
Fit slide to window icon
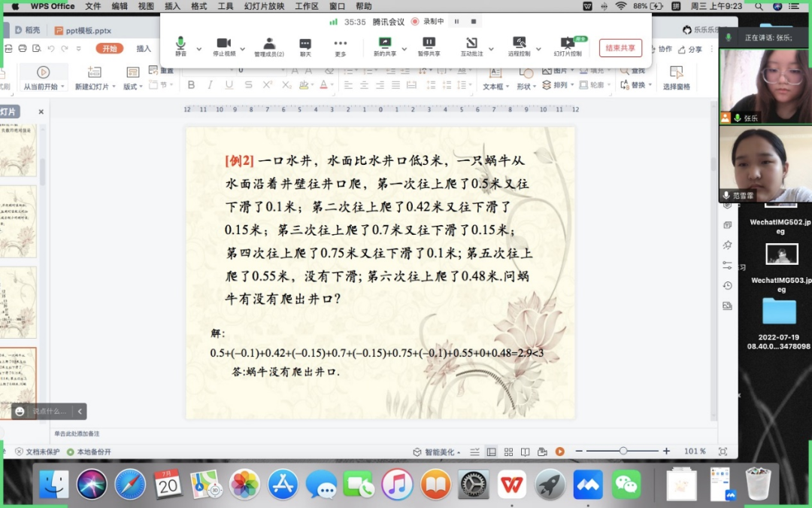click(x=723, y=452)
